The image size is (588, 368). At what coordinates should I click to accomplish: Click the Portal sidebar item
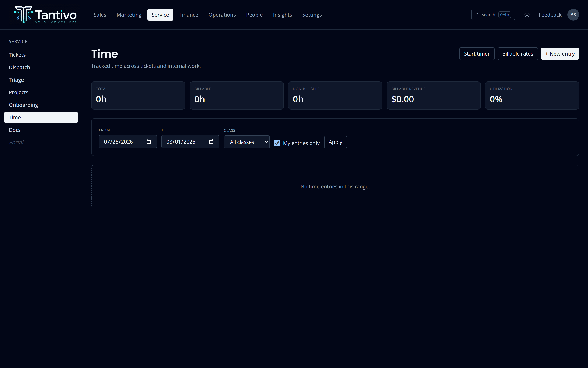coord(41,142)
